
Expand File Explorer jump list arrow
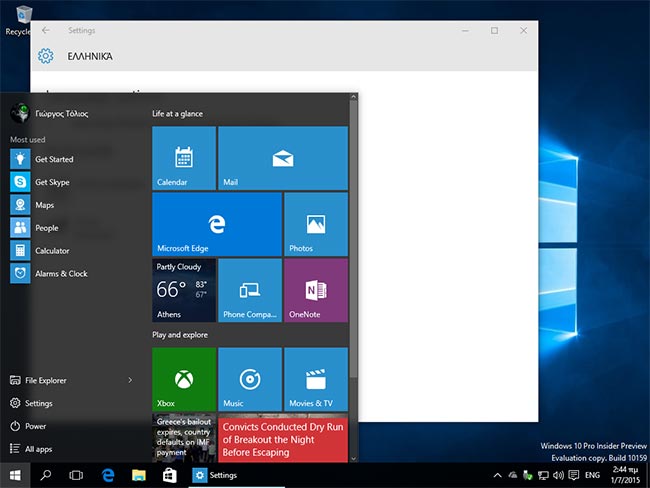coord(130,380)
